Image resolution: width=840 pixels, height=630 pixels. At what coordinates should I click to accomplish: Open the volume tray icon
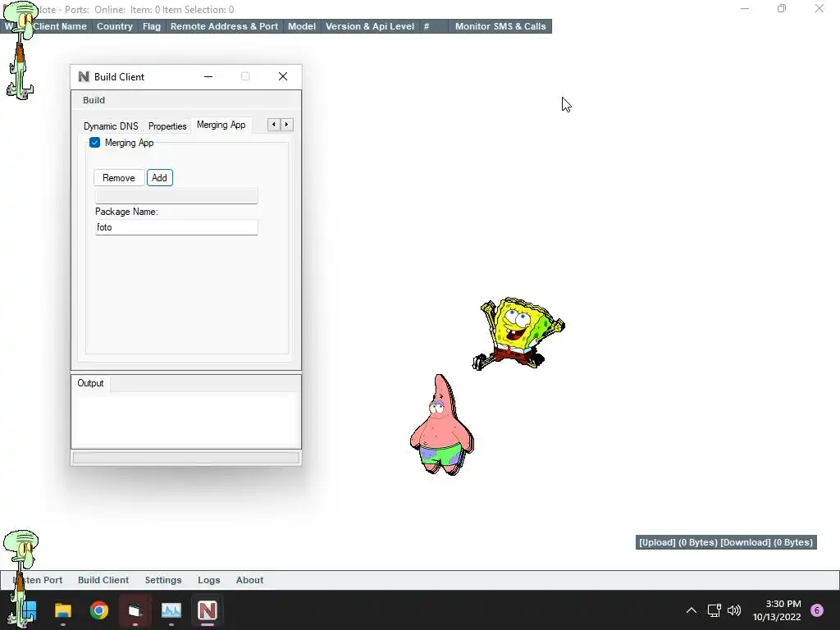[x=734, y=610]
